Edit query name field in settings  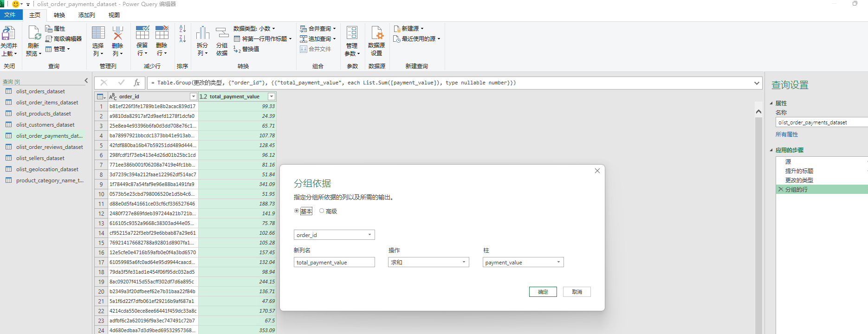click(x=822, y=122)
